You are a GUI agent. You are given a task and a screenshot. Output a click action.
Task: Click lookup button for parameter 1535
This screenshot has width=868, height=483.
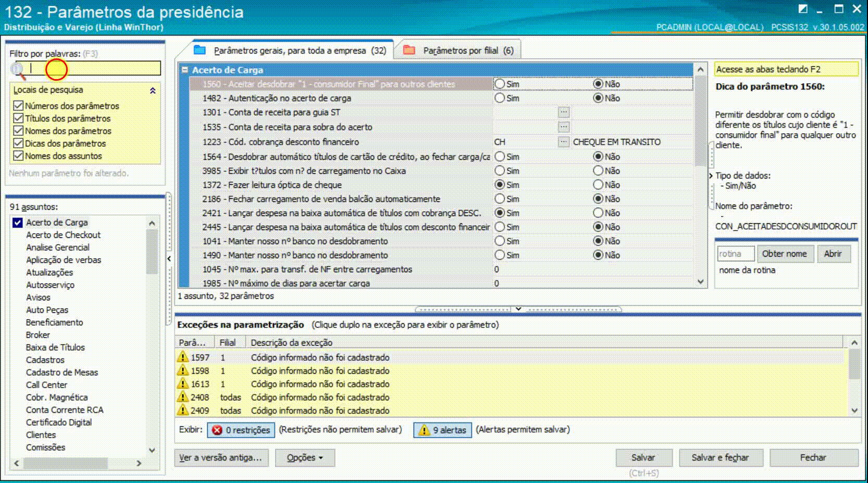[564, 126]
